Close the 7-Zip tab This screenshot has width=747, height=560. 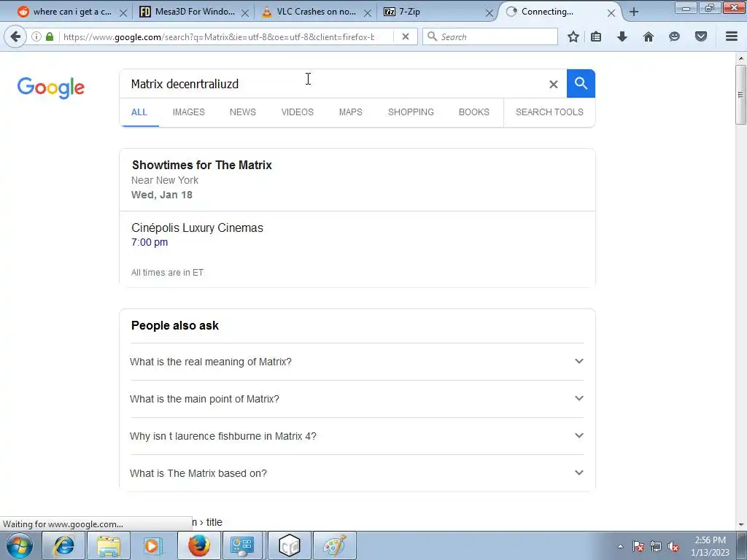[489, 13]
